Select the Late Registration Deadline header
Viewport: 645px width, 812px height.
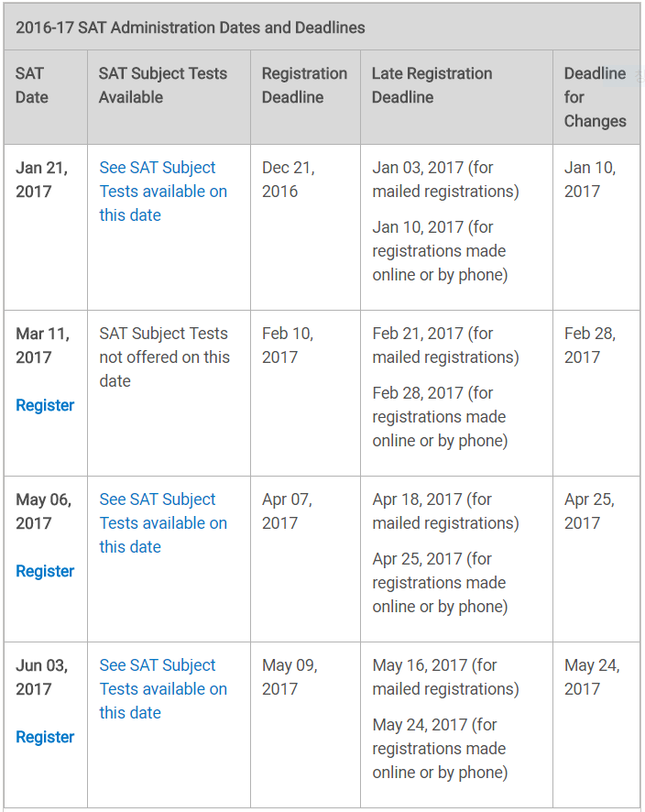click(x=432, y=85)
